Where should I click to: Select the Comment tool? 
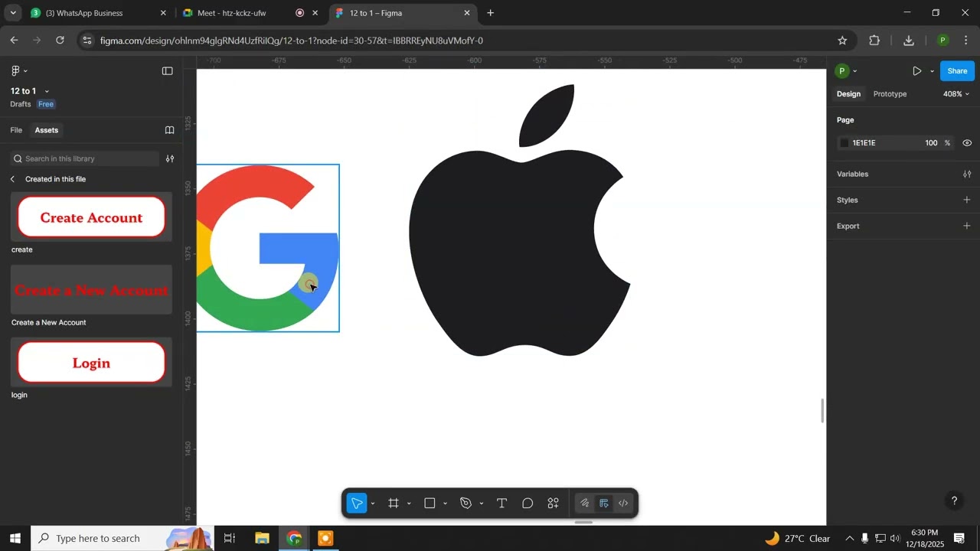click(528, 503)
